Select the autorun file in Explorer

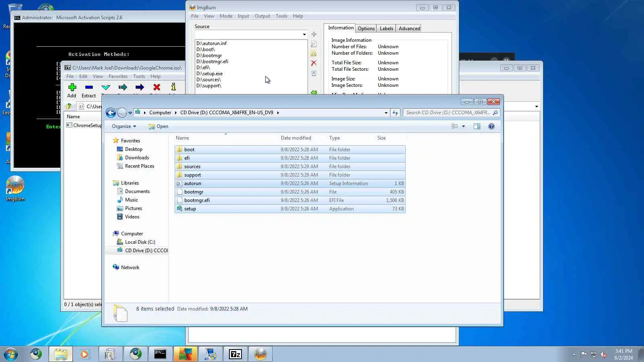(x=290, y=183)
